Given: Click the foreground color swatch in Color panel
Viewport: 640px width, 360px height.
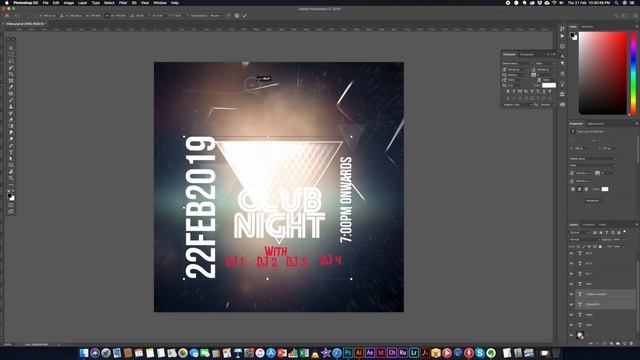Looking at the screenshot, I should (x=573, y=35).
